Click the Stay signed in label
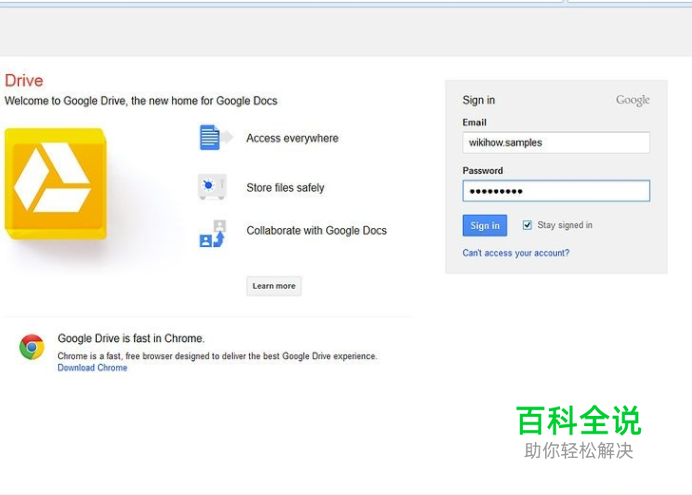Viewport: 692px width, 495px height. [x=564, y=225]
